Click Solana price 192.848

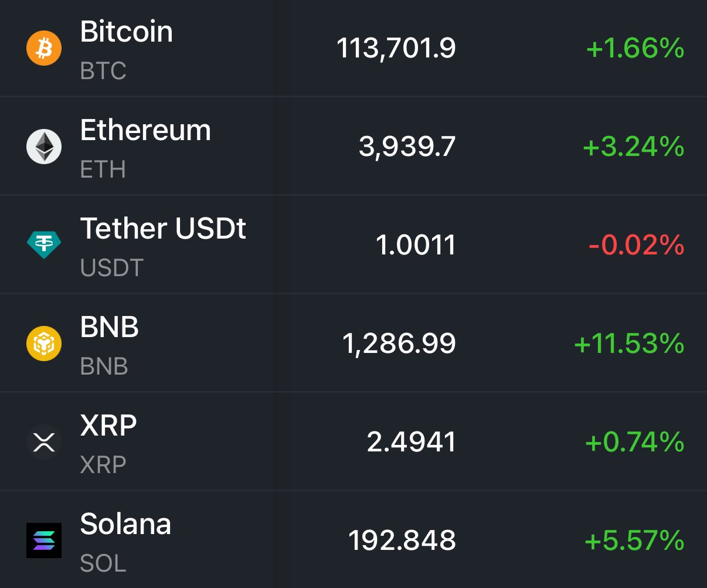click(x=402, y=541)
